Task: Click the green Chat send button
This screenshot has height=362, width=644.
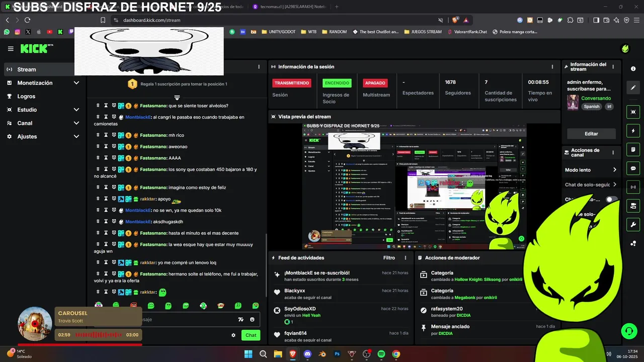Action: tap(251, 335)
